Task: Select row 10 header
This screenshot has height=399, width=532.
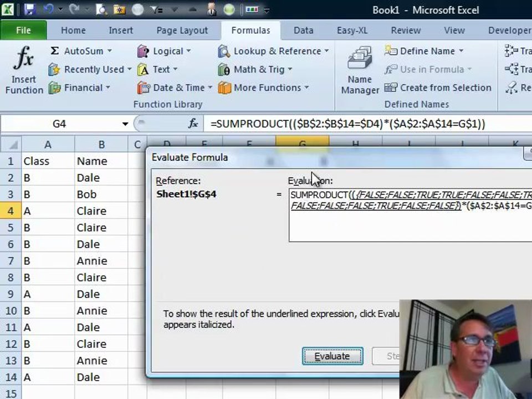Action: point(11,311)
